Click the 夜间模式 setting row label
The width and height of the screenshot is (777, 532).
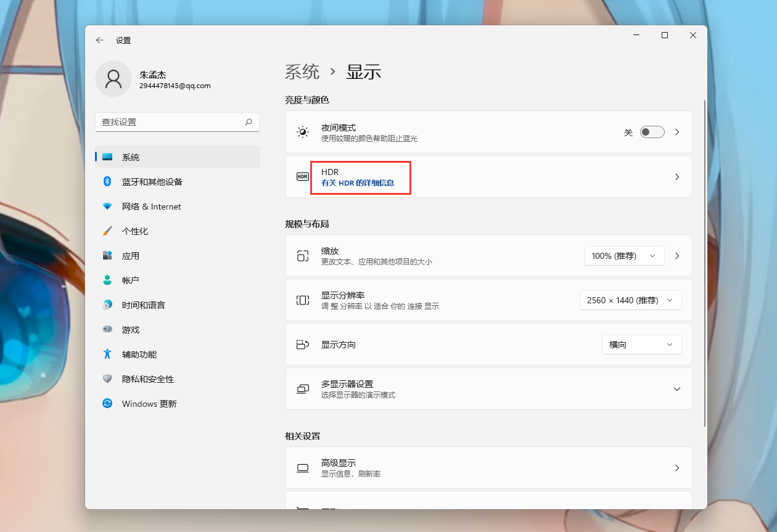(339, 128)
